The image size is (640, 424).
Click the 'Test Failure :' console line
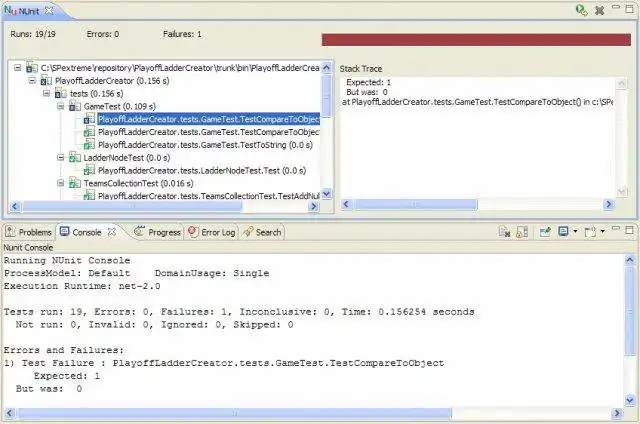224,363
